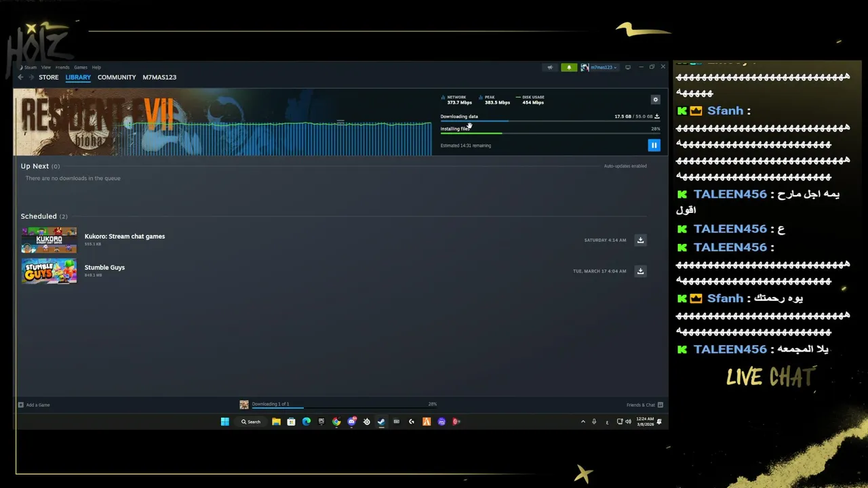This screenshot has width=868, height=488.
Task: Click Estimated 14:31 remaining text
Action: (x=466, y=146)
